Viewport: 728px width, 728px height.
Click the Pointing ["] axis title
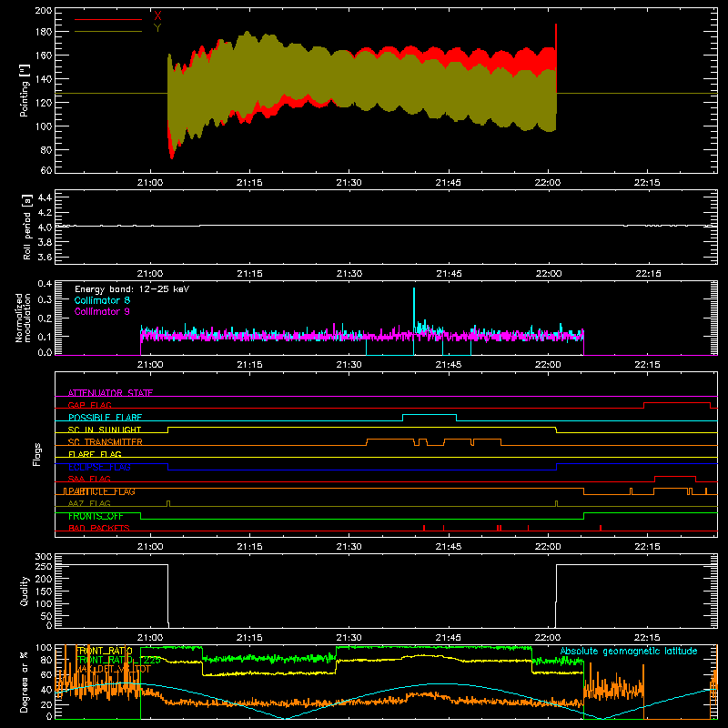coord(25,90)
